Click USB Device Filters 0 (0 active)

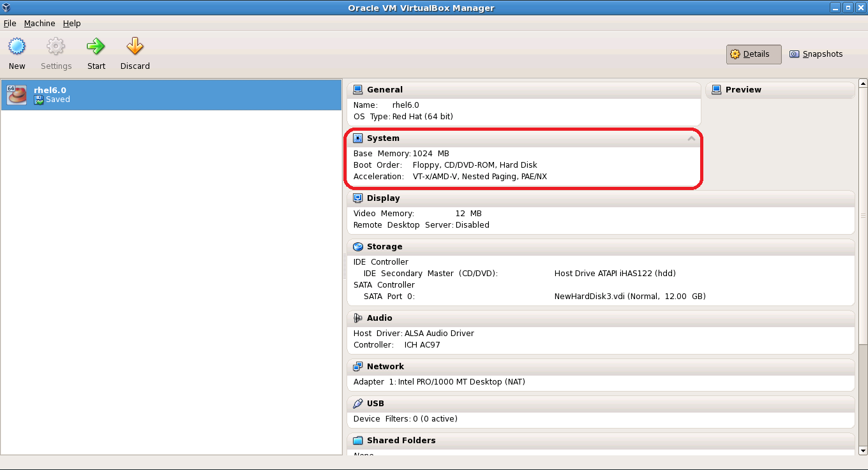(435, 419)
